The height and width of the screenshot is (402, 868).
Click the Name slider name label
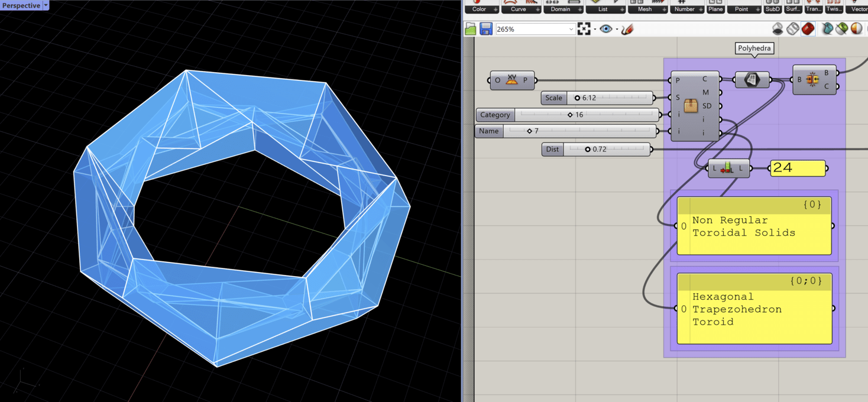489,131
